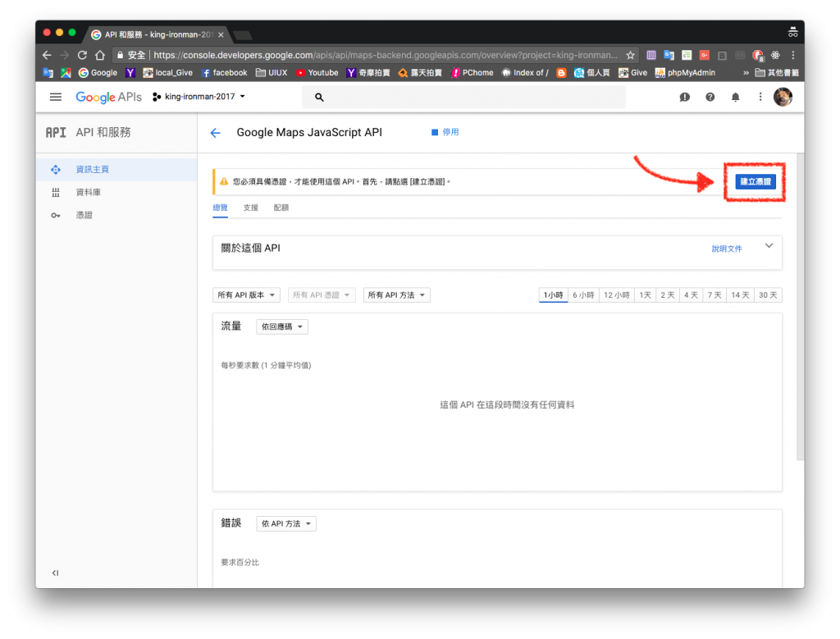The image size is (840, 639).
Task: Show hidden bookmarks with the chevron
Action: [746, 73]
